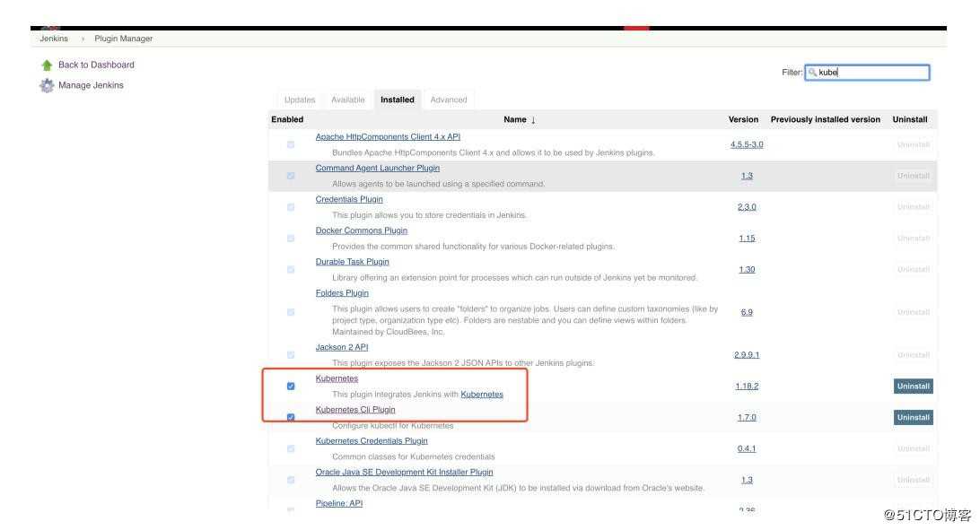Open the Jackson 2 API link
This screenshot has width=980, height=530.
click(341, 347)
